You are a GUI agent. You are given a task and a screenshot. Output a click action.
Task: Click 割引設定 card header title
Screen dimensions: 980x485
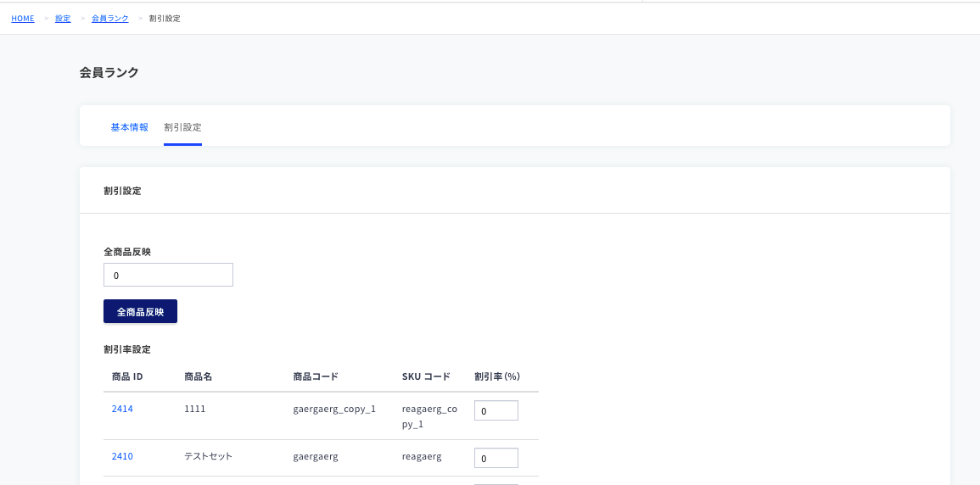[122, 191]
